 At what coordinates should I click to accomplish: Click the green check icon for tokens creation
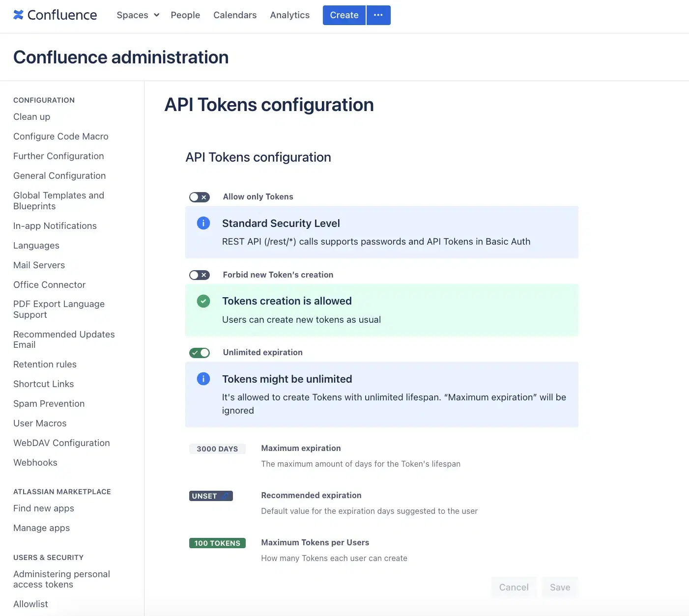[203, 301]
